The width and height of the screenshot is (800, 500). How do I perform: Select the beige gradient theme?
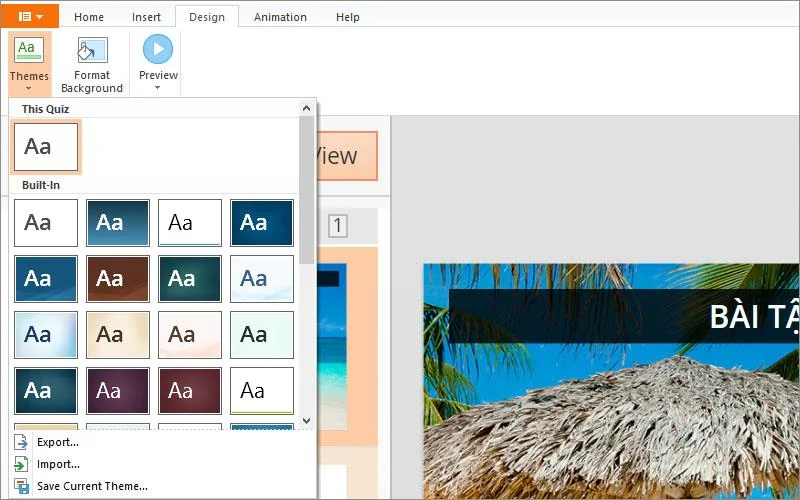click(x=118, y=335)
